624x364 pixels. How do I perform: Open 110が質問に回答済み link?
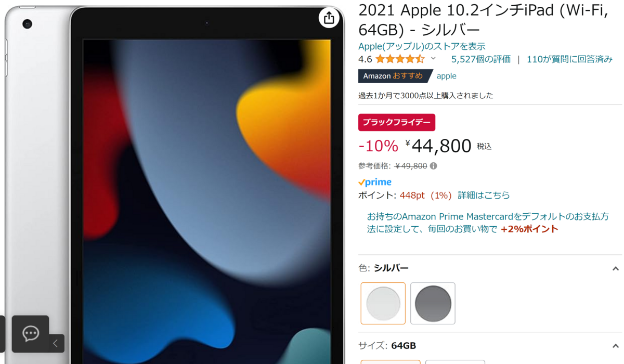[569, 59]
